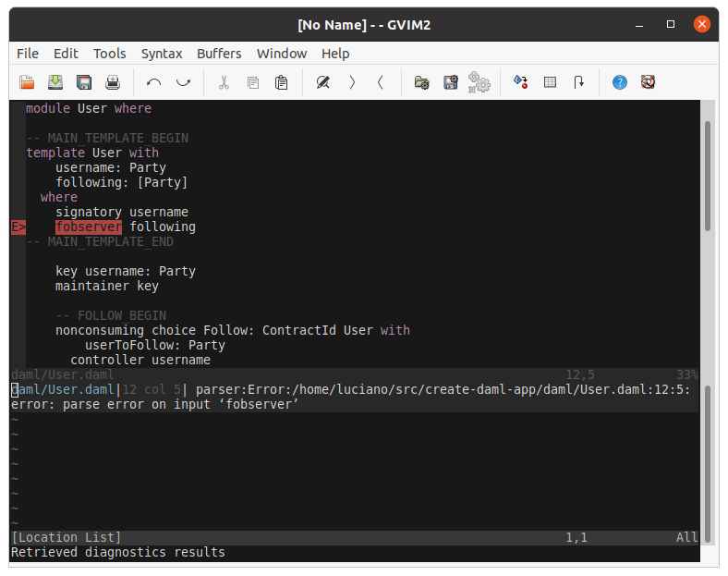The height and width of the screenshot is (576, 728).
Task: Click the Open file toolbar icon
Action: pyautogui.click(x=27, y=82)
